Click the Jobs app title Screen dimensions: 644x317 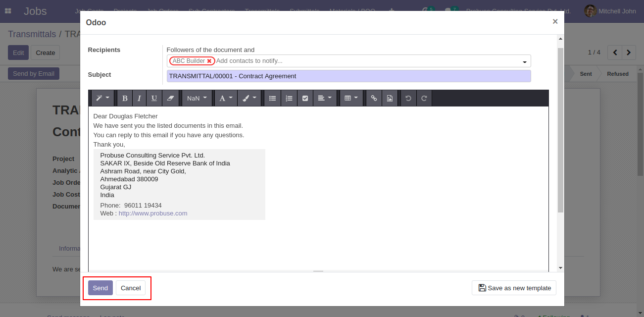click(x=35, y=11)
